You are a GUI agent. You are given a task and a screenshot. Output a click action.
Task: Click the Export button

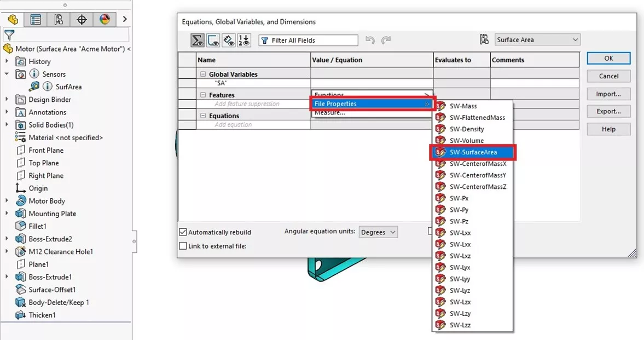(608, 111)
